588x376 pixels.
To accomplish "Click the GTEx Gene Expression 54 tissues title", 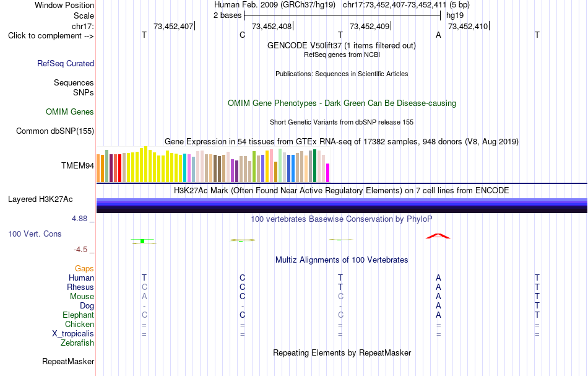I will coord(342,141).
